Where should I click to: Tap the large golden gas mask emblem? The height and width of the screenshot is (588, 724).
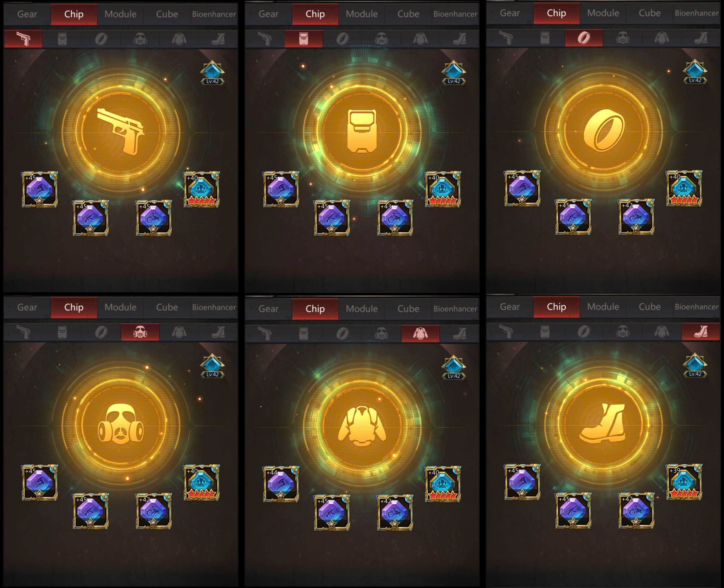point(120,424)
